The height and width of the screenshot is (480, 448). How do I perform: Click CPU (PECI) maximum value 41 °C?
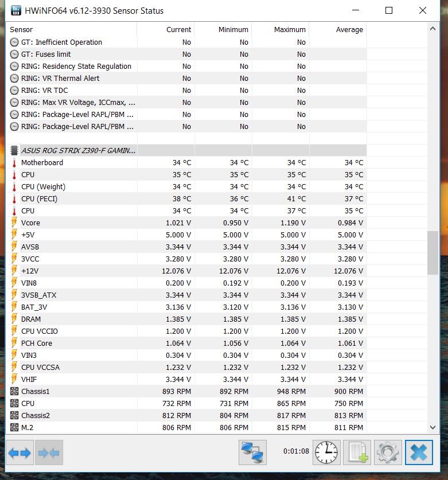297,198
